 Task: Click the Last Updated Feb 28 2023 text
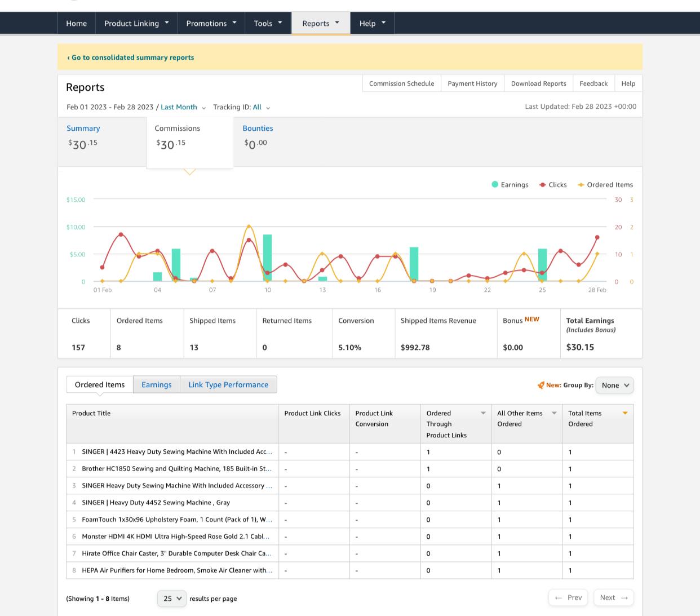[581, 107]
